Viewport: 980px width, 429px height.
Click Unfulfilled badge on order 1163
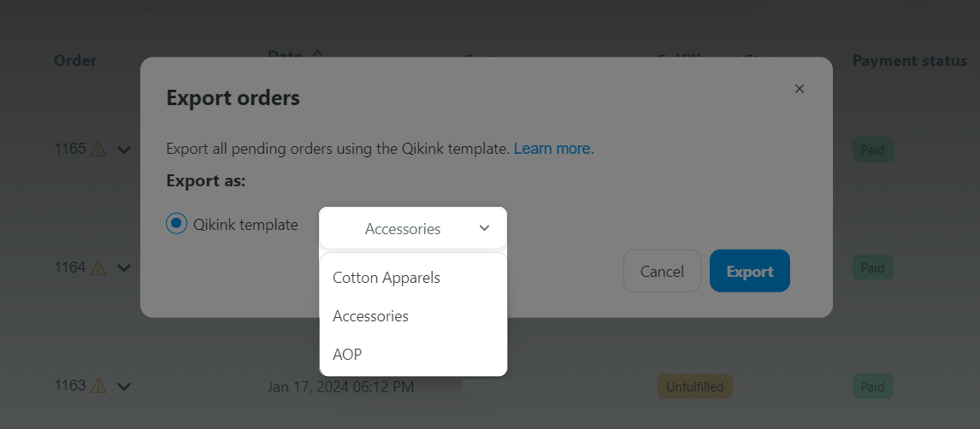tap(695, 386)
